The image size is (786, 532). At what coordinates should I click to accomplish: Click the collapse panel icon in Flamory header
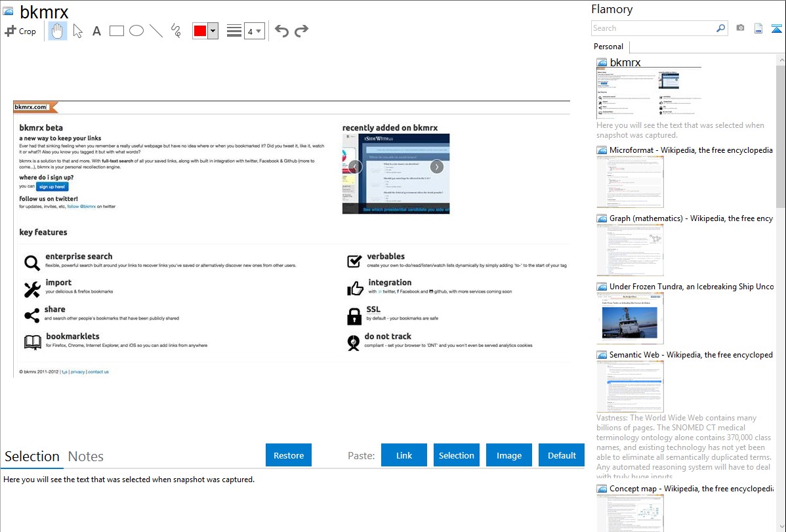tap(776, 28)
